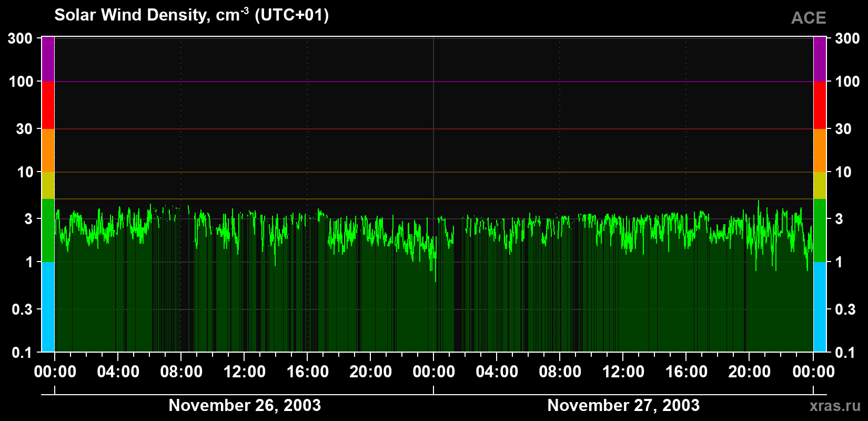Click the yellow band on the left scale
The width and height of the screenshot is (868, 421).
[x=48, y=185]
